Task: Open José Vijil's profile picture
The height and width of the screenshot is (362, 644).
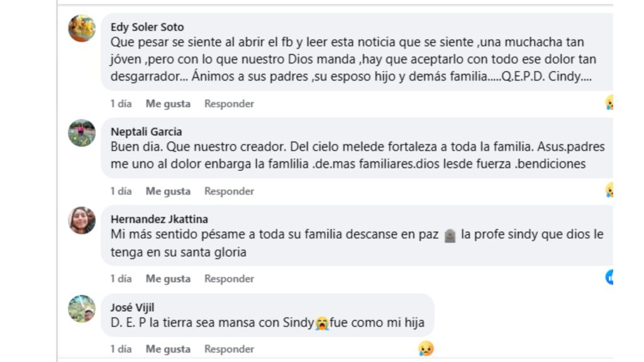Action: 82,307
